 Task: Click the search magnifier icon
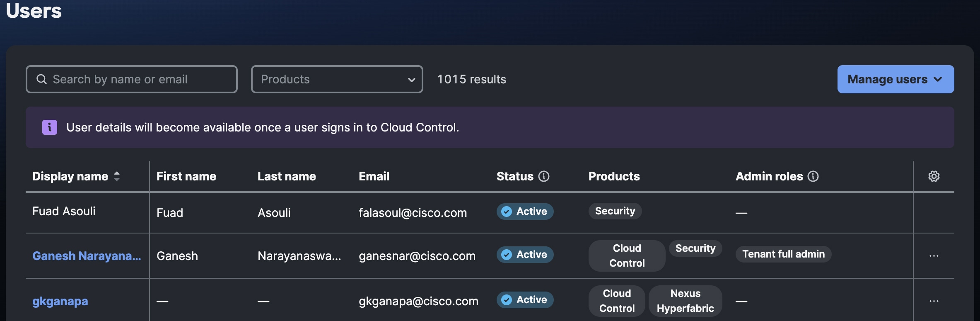42,79
